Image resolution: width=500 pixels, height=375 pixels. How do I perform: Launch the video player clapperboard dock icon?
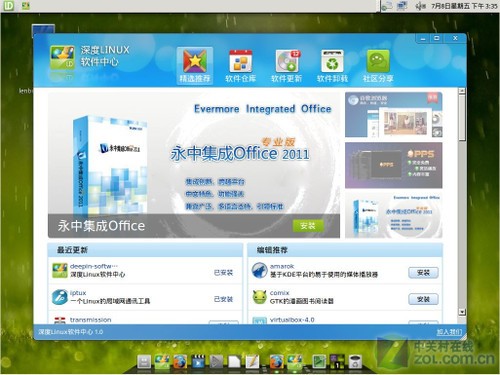[198, 362]
